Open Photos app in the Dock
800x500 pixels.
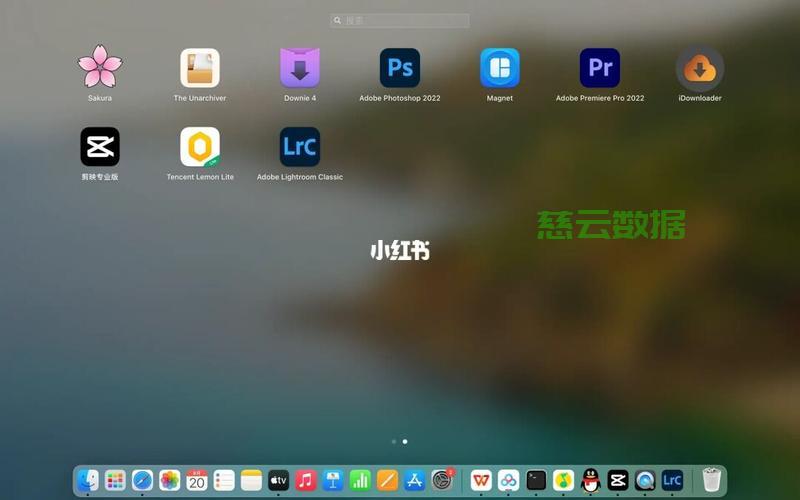tap(170, 481)
